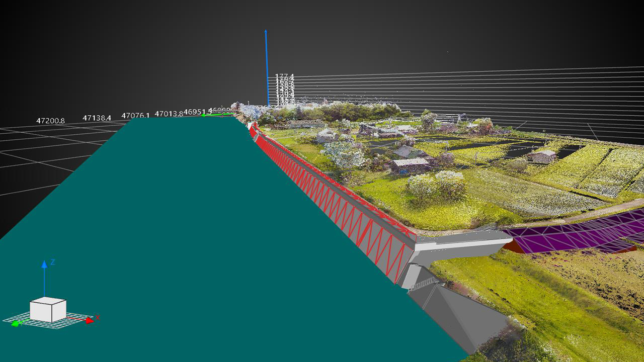Click the white view cube in gizmo
Image resolution: width=644 pixels, height=362 pixels.
48,309
